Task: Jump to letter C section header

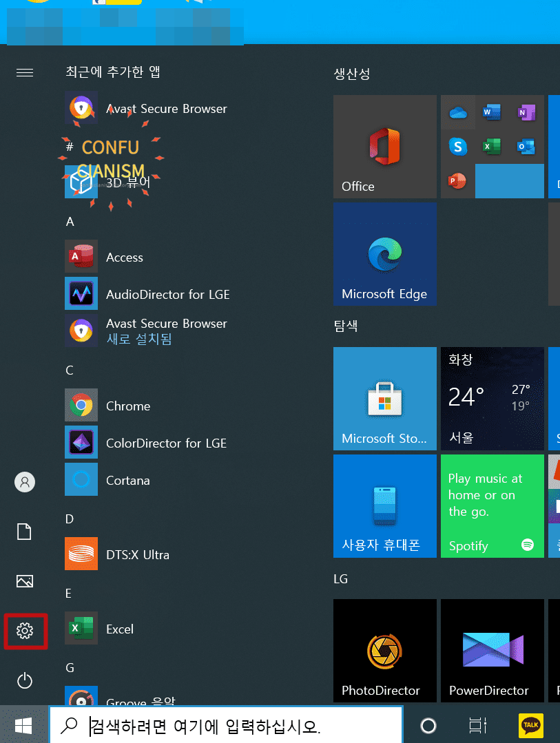Action: pos(70,370)
